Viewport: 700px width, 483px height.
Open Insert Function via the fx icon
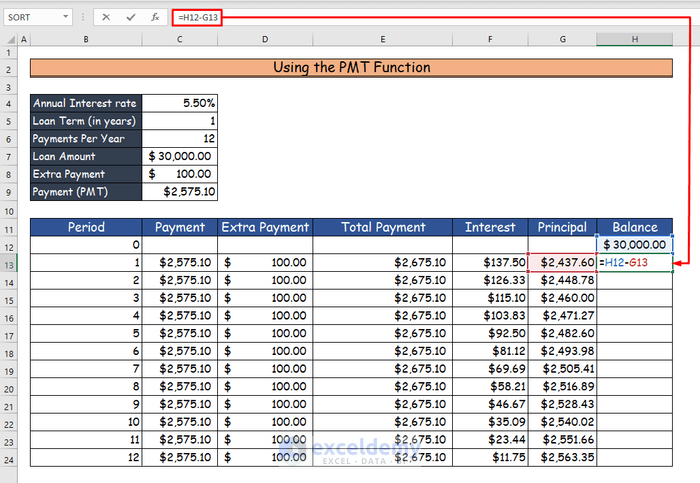[x=154, y=17]
